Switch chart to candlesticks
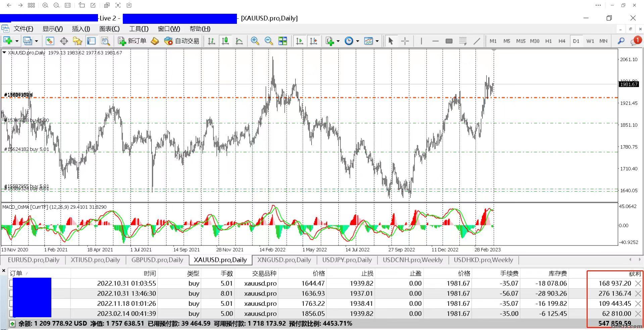The height and width of the screenshot is (330, 644). click(225, 41)
